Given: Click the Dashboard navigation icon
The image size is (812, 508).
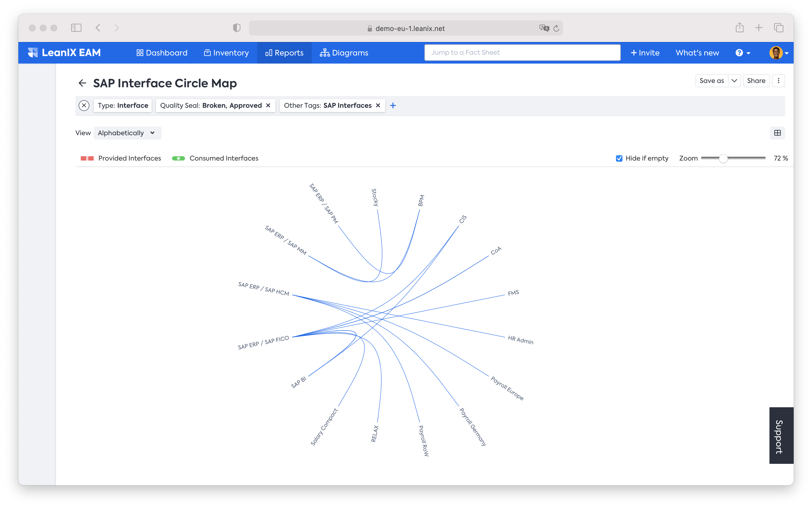Looking at the screenshot, I should tap(139, 53).
